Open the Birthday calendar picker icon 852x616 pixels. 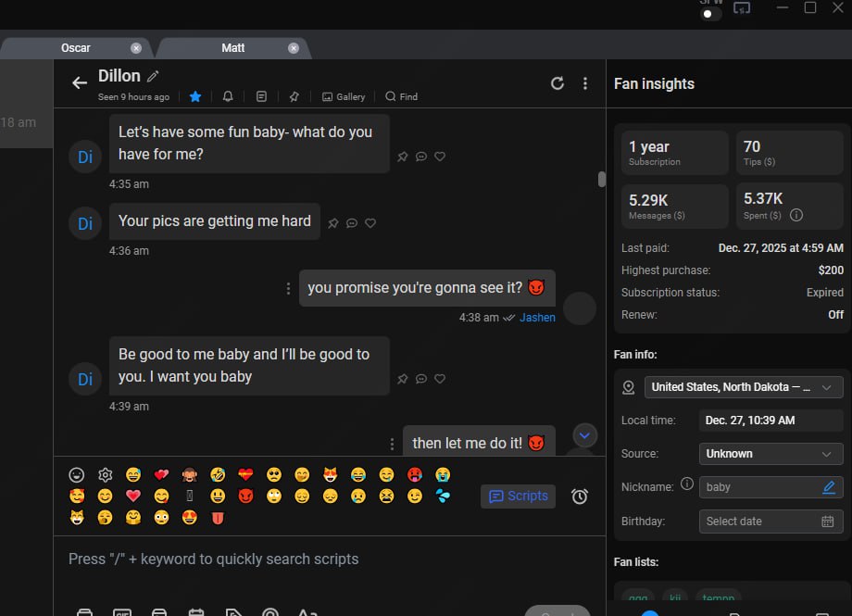pyautogui.click(x=827, y=521)
